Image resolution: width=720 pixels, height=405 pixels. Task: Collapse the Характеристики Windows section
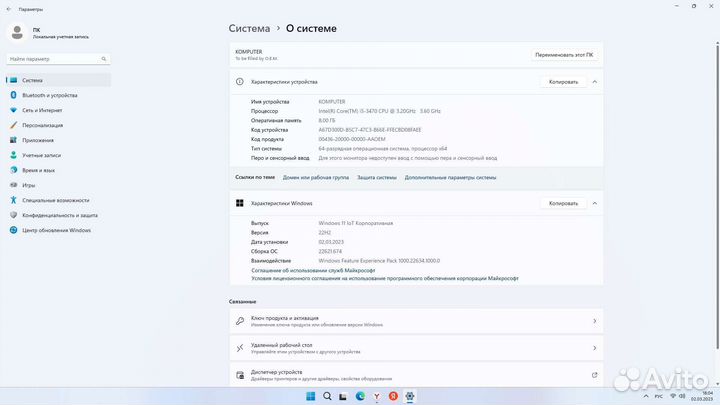(x=595, y=203)
